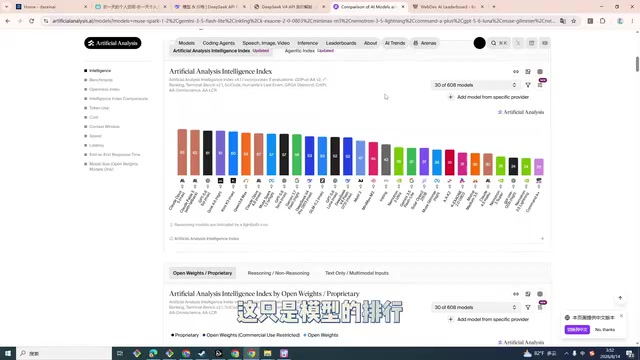This screenshot has height=360, width=640.
Task: Open Chrome's tab search chevron
Action: click(6, 7)
